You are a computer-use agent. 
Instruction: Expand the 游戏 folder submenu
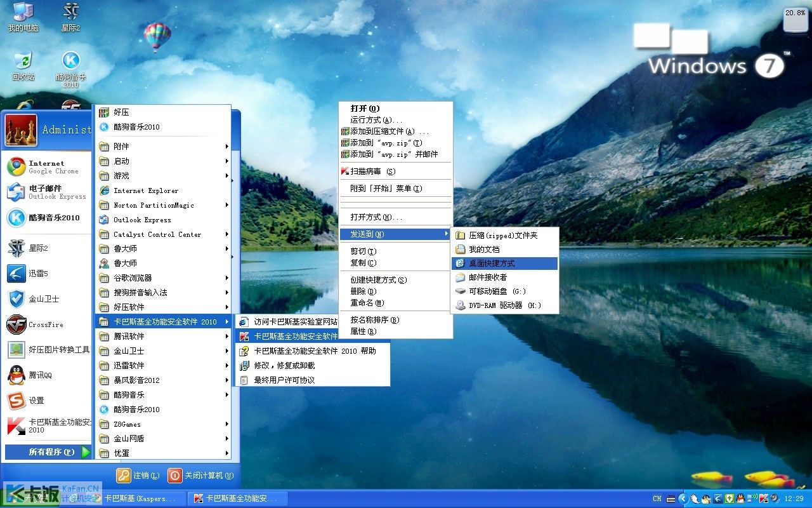coord(163,176)
